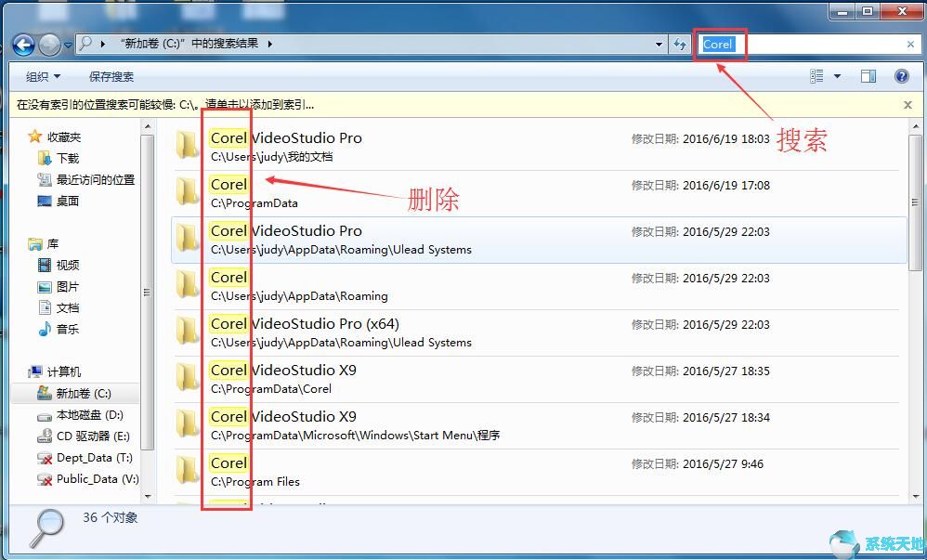Open the 视频 library
This screenshot has height=560, width=927.
[68, 265]
